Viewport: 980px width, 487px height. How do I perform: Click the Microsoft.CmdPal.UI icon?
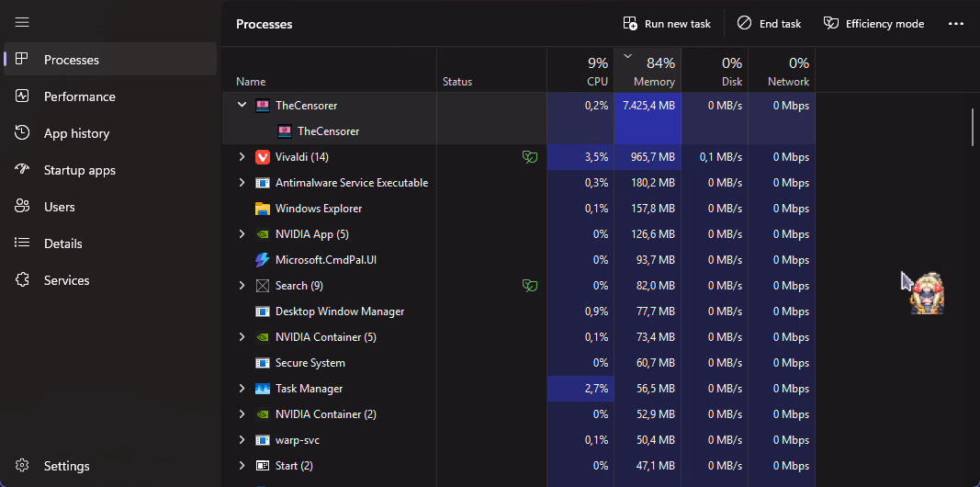tap(263, 259)
